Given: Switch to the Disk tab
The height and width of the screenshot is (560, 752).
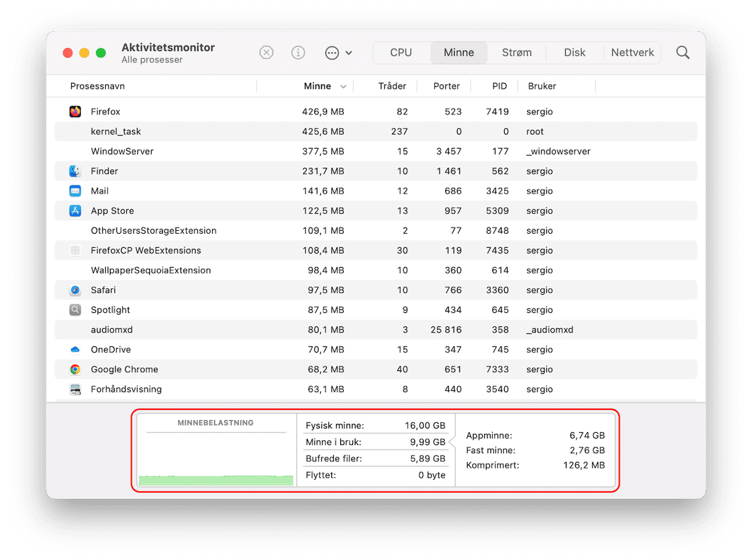Looking at the screenshot, I should coord(575,53).
